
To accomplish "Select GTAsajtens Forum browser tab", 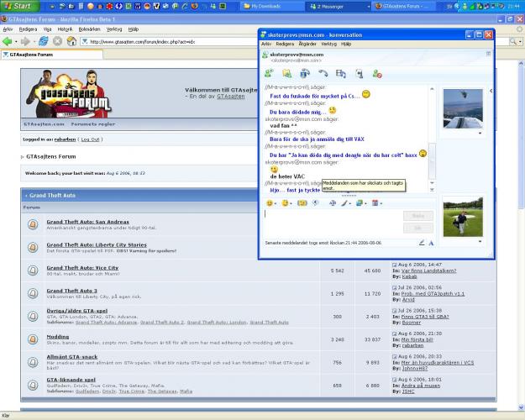I will click(x=29, y=55).
